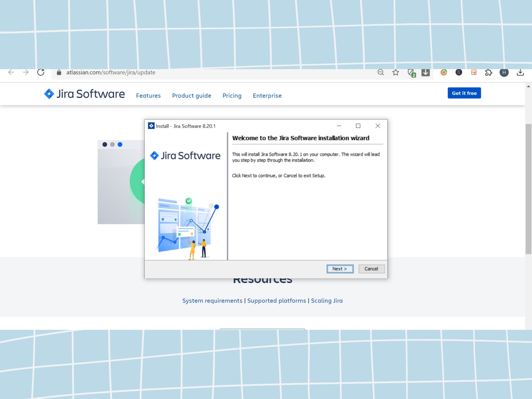The height and width of the screenshot is (399, 532).
Task: Open Supported platforms link
Action: point(277,301)
